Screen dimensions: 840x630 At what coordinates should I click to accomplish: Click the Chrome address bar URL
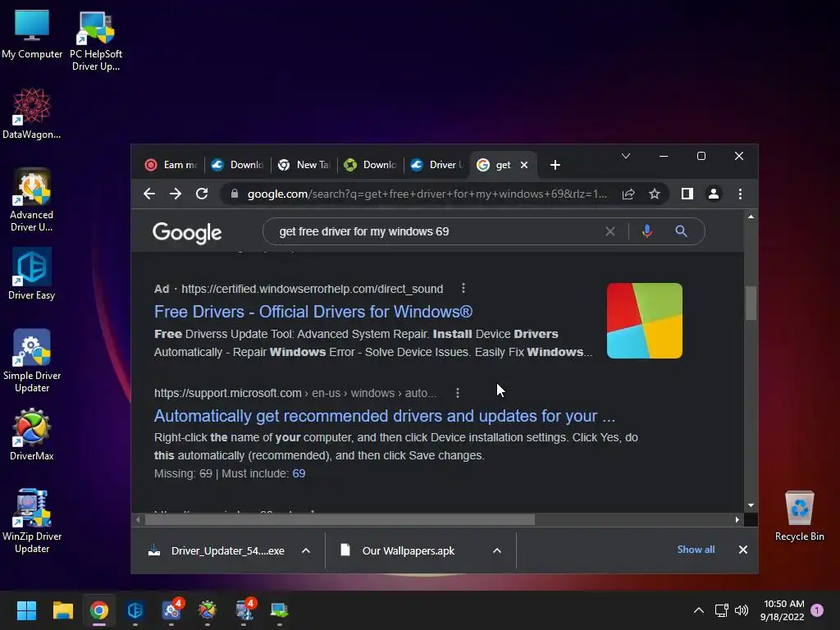(427, 194)
